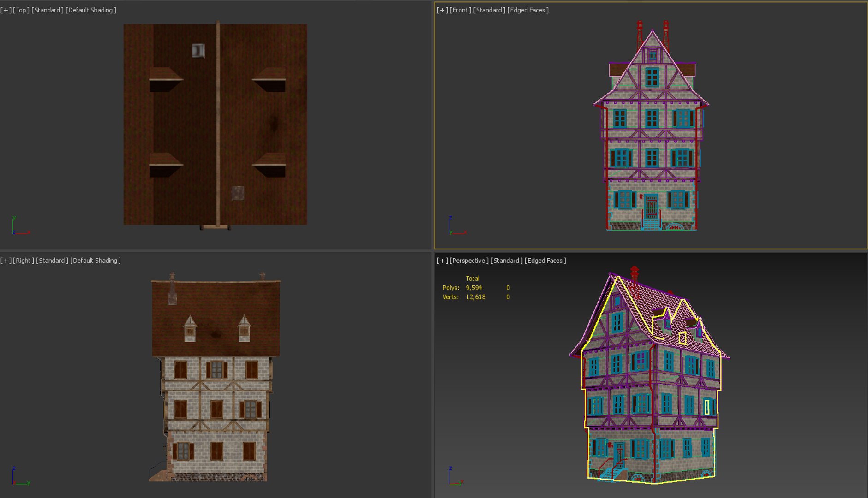868x498 pixels.
Task: Open Edged Faces menu in Perspective viewport
Action: tap(545, 261)
